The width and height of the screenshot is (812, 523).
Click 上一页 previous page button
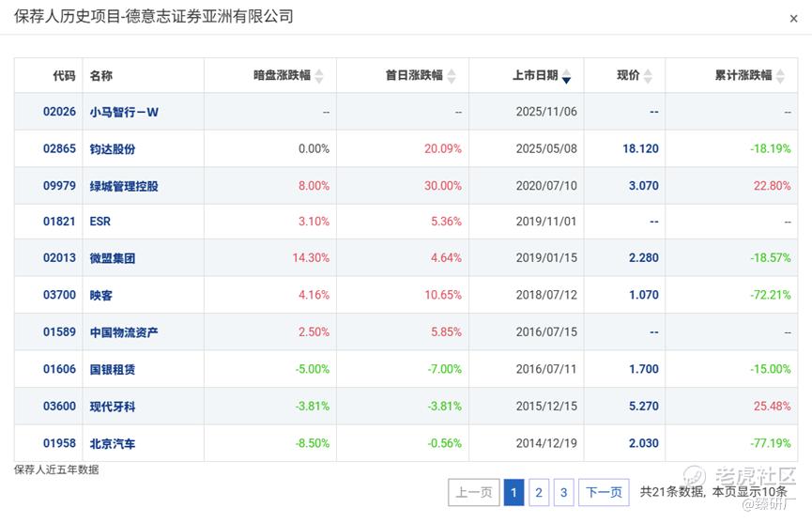point(474,492)
